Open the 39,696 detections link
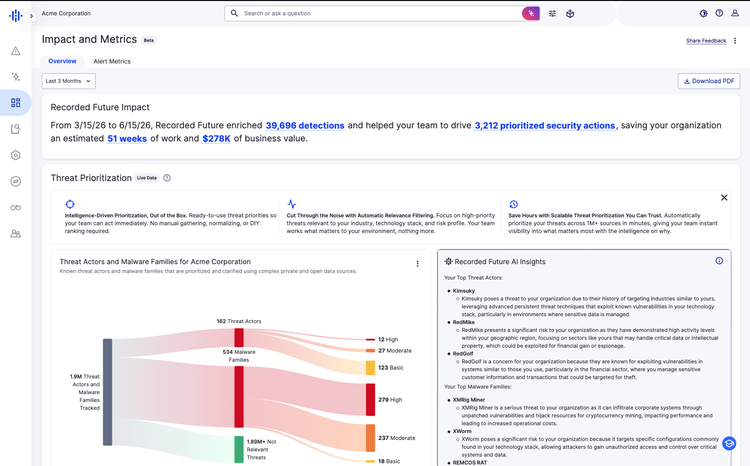 pos(305,125)
